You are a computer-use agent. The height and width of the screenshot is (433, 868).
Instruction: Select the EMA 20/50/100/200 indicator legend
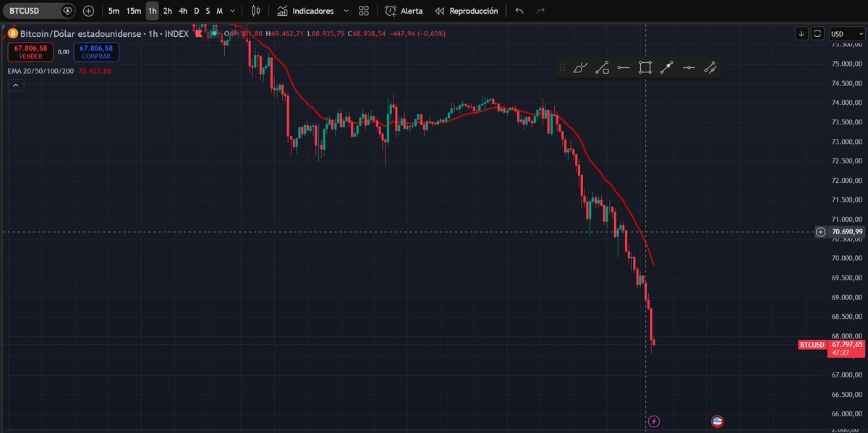pos(41,71)
